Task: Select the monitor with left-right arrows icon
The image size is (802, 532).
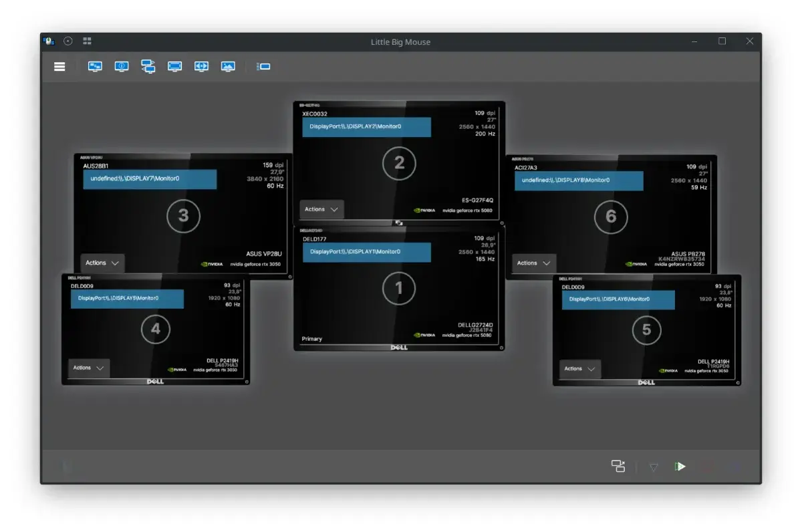Action: [201, 67]
